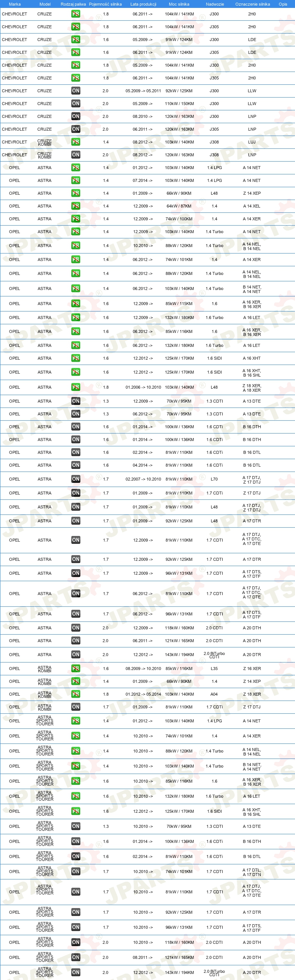The width and height of the screenshot is (295, 980).
Task: Select the A04 body cell
Action: pos(214,694)
